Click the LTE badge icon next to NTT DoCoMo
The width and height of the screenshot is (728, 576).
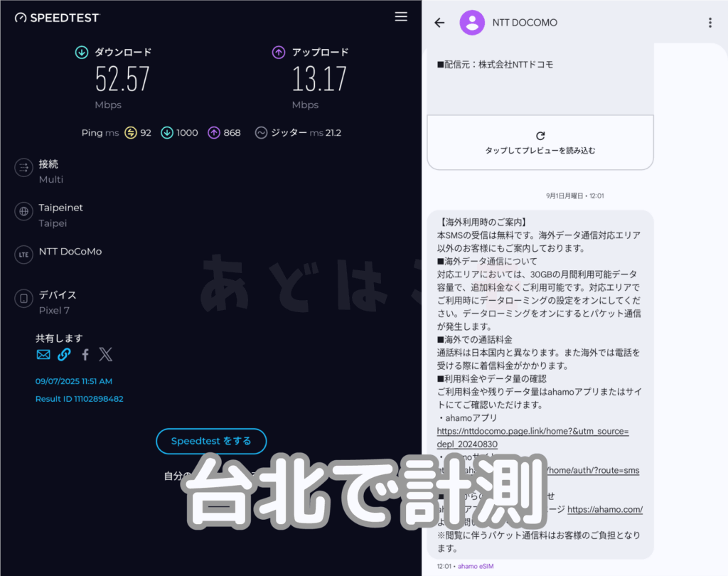click(x=23, y=255)
